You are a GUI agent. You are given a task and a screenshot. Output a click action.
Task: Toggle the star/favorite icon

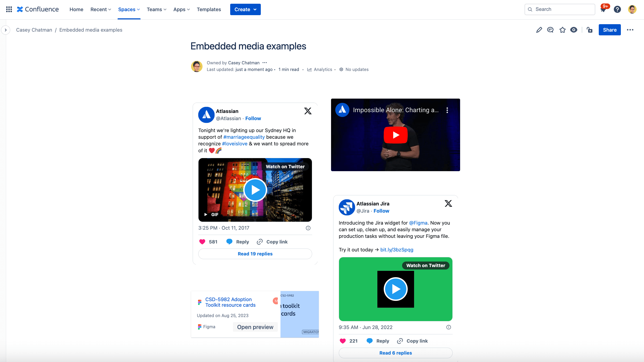click(x=562, y=30)
